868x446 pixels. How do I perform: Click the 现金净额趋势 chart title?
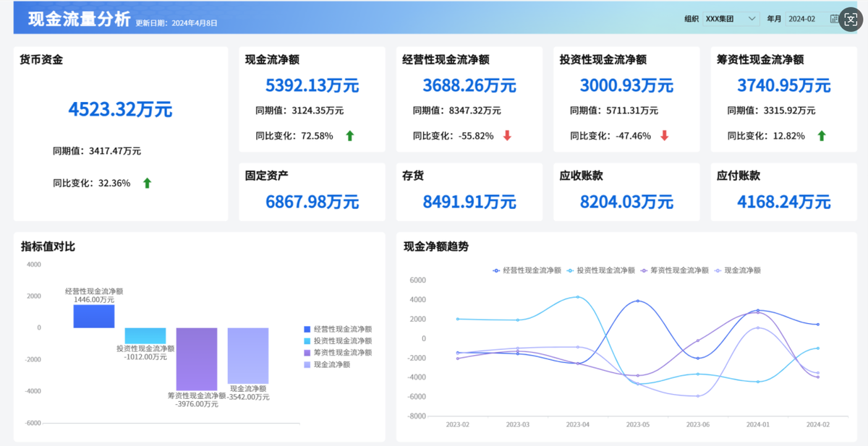point(436,246)
